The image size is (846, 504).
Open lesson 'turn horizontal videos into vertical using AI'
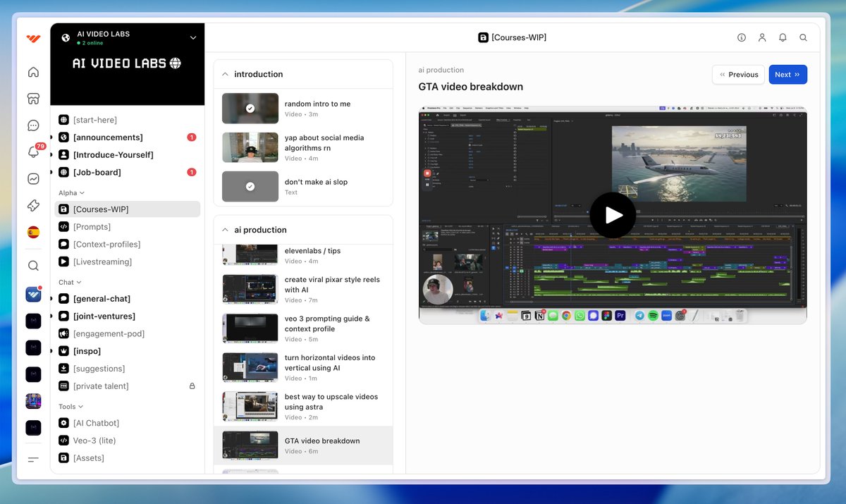point(303,367)
